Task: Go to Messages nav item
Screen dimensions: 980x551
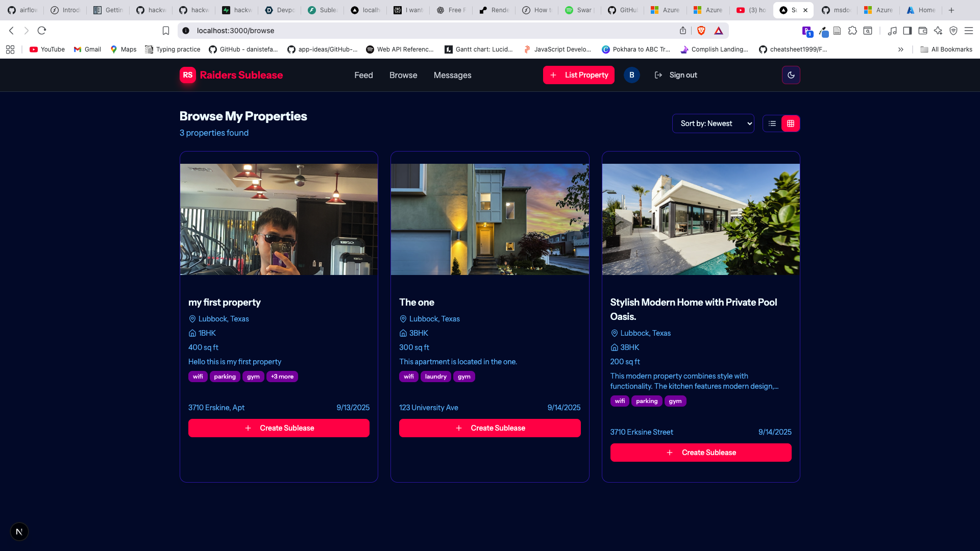Action: pos(452,75)
